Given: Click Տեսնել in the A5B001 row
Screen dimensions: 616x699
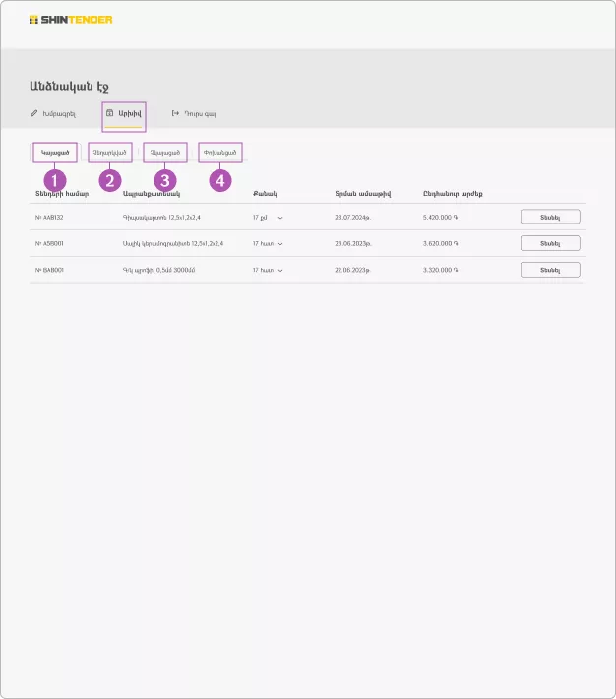Looking at the screenshot, I should pyautogui.click(x=550, y=243).
